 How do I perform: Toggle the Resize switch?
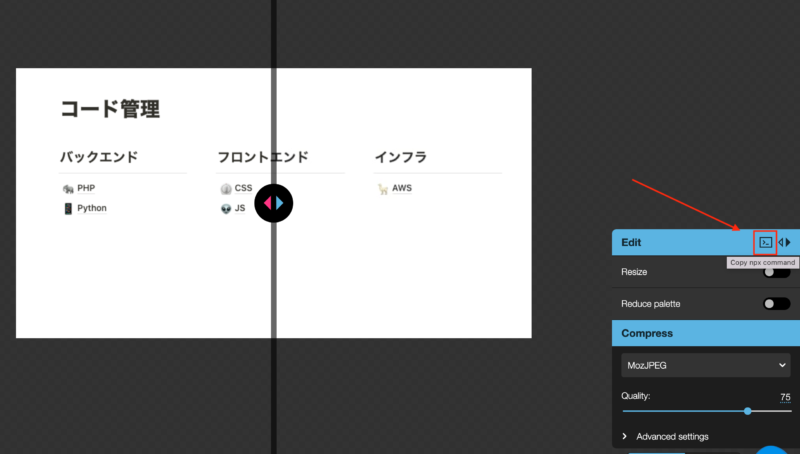click(x=777, y=272)
